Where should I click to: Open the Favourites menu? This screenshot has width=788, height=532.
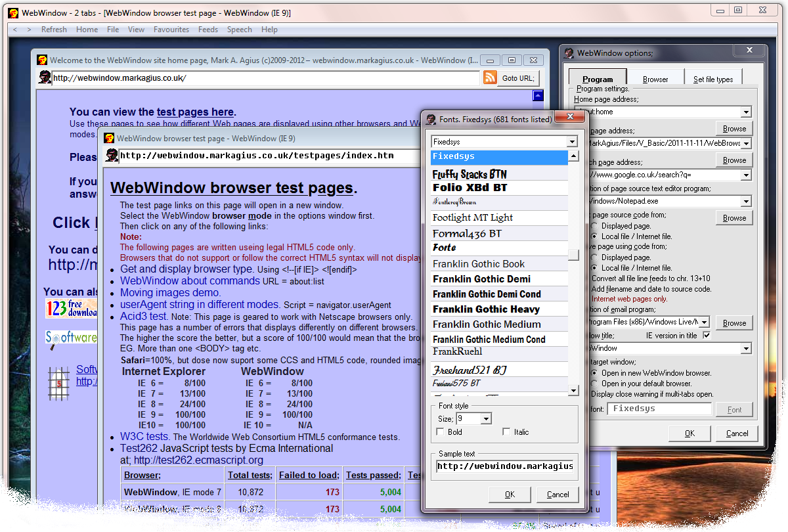[171, 30]
